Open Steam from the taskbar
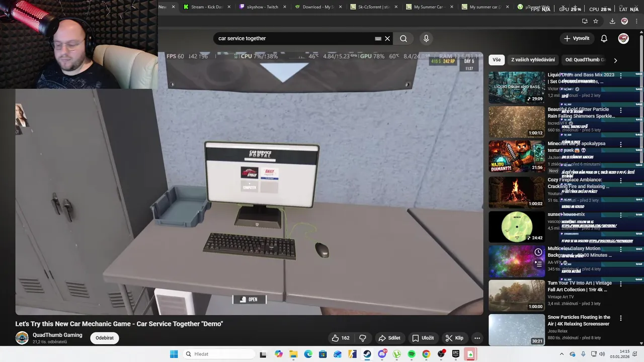This screenshot has height=362, width=644. click(x=367, y=354)
